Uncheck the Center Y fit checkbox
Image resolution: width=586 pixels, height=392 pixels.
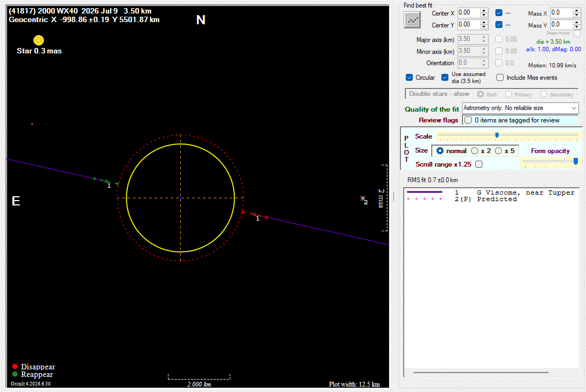499,25
